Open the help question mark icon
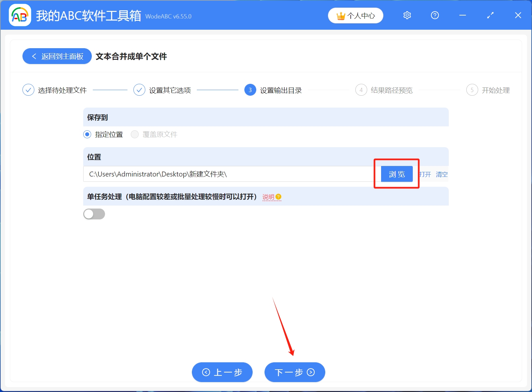532x392 pixels. (x=435, y=15)
